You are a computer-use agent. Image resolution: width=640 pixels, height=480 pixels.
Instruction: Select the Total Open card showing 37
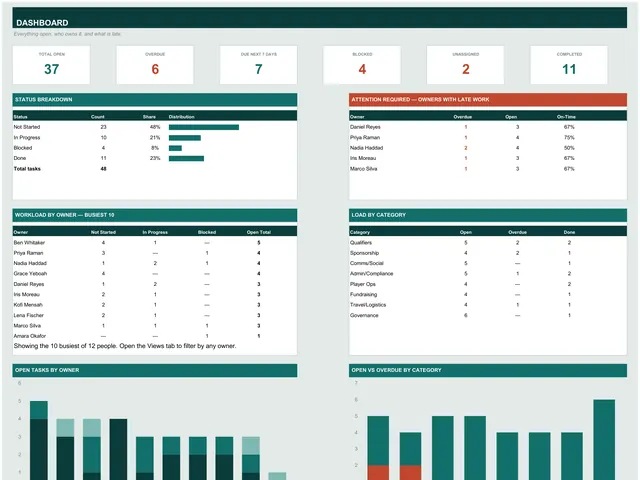click(51, 65)
